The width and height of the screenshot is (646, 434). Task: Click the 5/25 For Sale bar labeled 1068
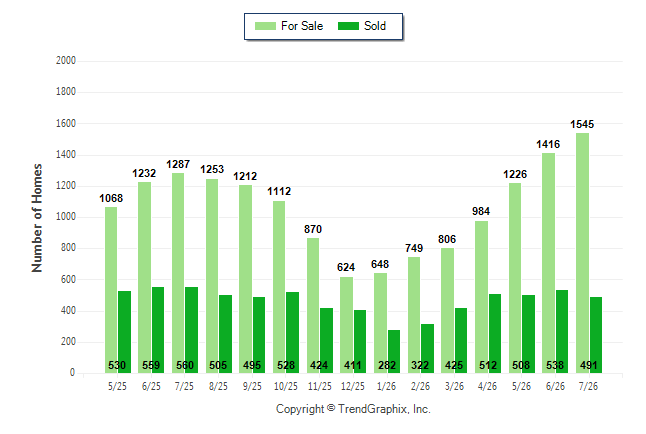pos(111,290)
